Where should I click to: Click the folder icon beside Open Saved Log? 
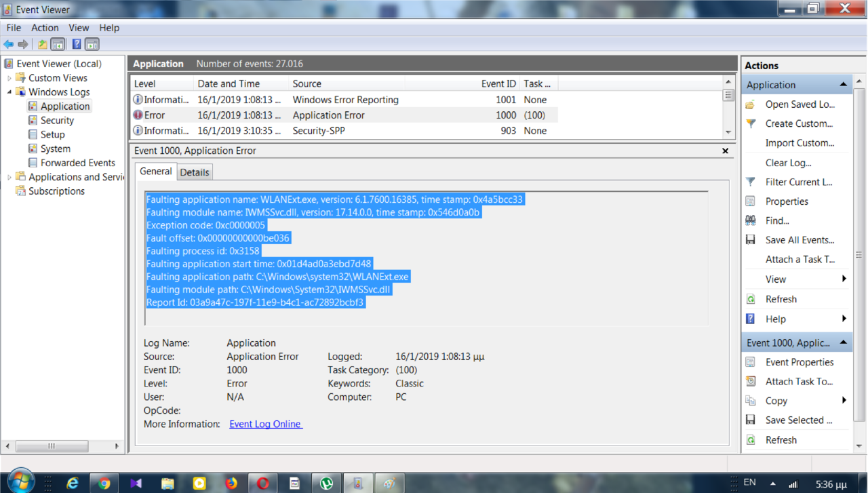point(751,104)
